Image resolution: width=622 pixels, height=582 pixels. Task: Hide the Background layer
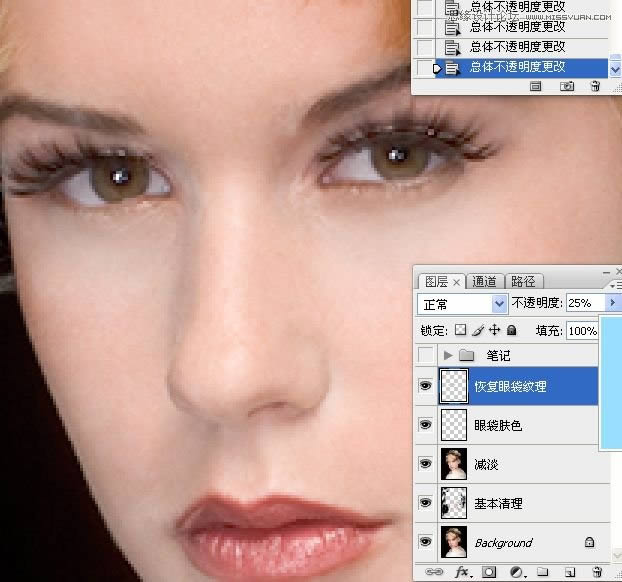[427, 542]
